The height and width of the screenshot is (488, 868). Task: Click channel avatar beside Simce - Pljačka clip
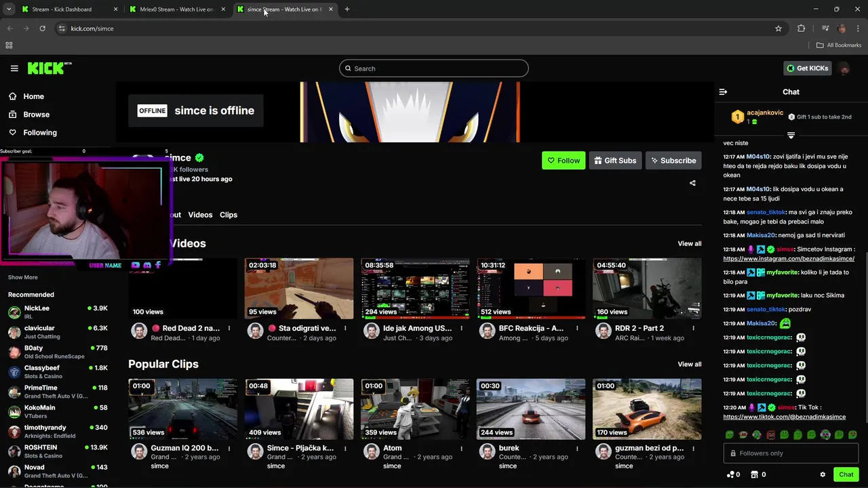(x=256, y=451)
